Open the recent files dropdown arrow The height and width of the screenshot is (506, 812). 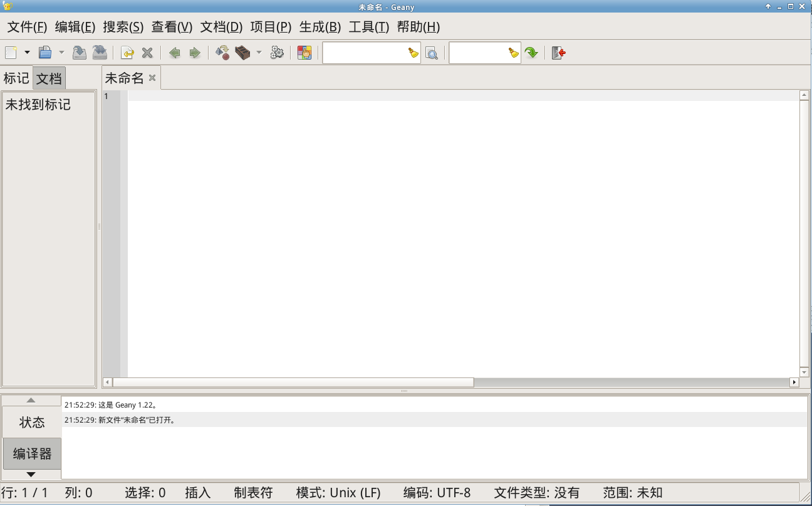coord(61,53)
